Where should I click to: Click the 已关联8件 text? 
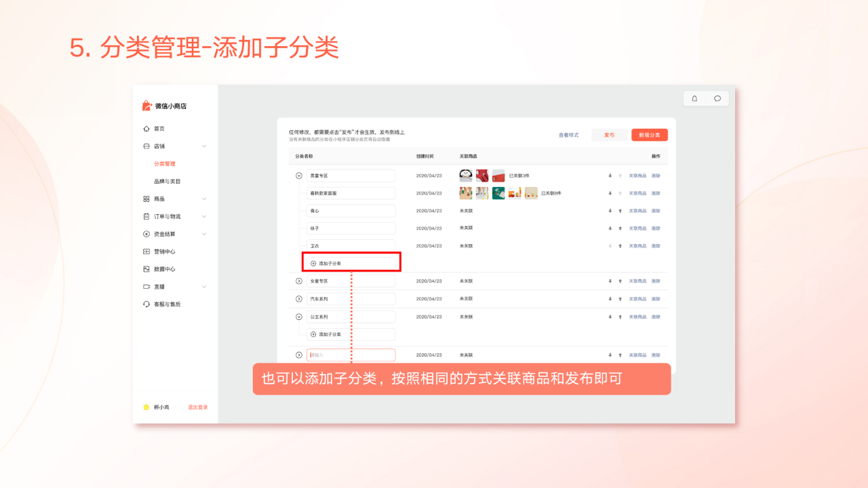[551, 193]
